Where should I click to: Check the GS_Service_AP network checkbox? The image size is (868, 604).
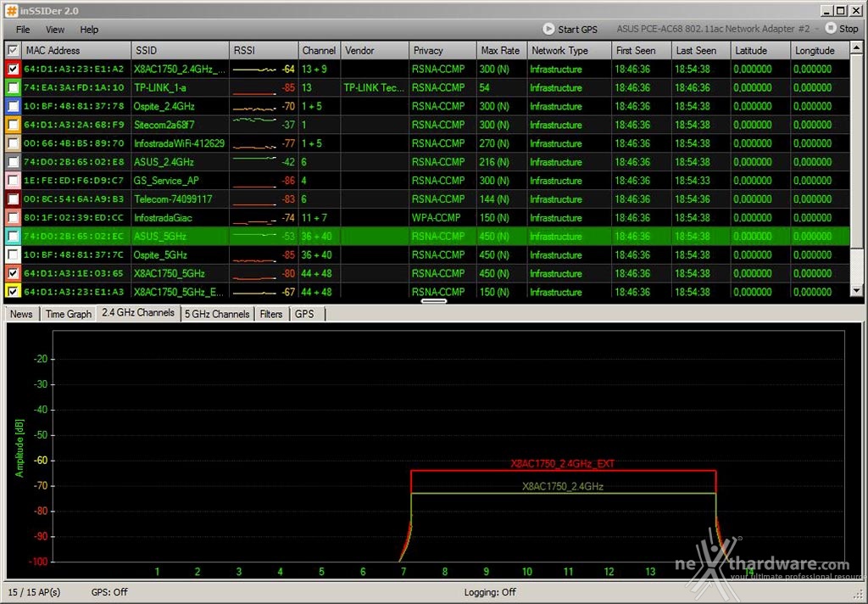point(13,180)
